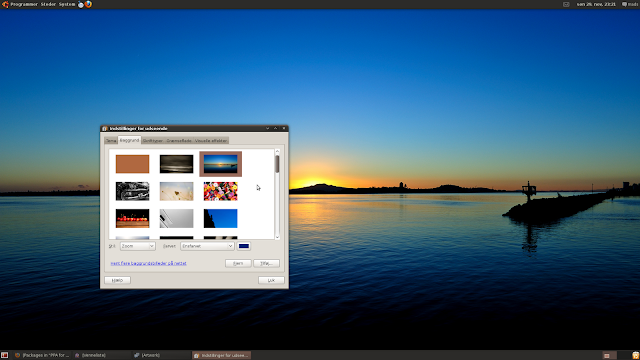Switch to the Tema tab
Screen dimensions: 640x360
tap(111, 140)
